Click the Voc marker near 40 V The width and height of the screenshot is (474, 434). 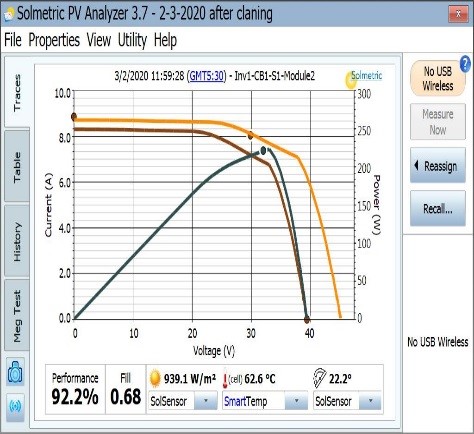tap(307, 320)
